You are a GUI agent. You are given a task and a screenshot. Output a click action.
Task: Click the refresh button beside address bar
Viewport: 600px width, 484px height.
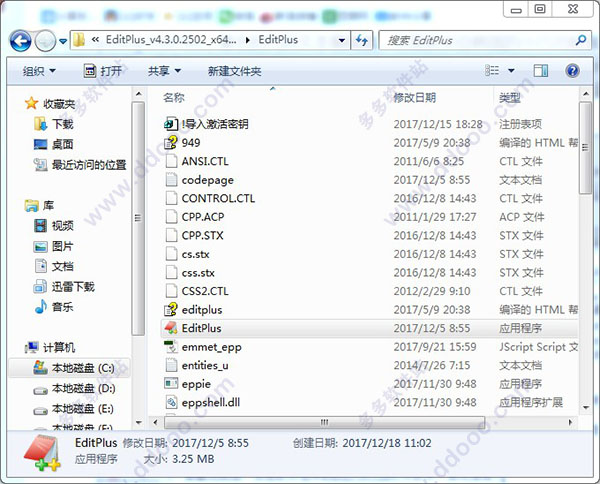pyautogui.click(x=362, y=40)
